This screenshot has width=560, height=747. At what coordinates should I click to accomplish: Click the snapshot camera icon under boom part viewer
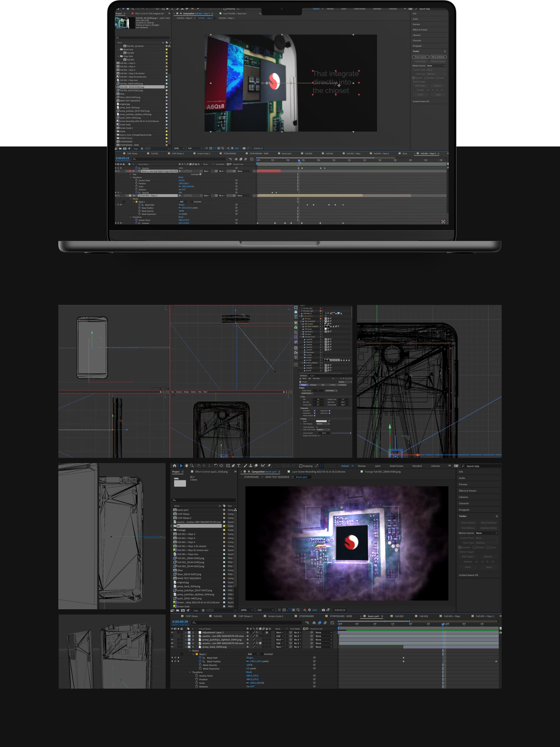tap(323, 610)
